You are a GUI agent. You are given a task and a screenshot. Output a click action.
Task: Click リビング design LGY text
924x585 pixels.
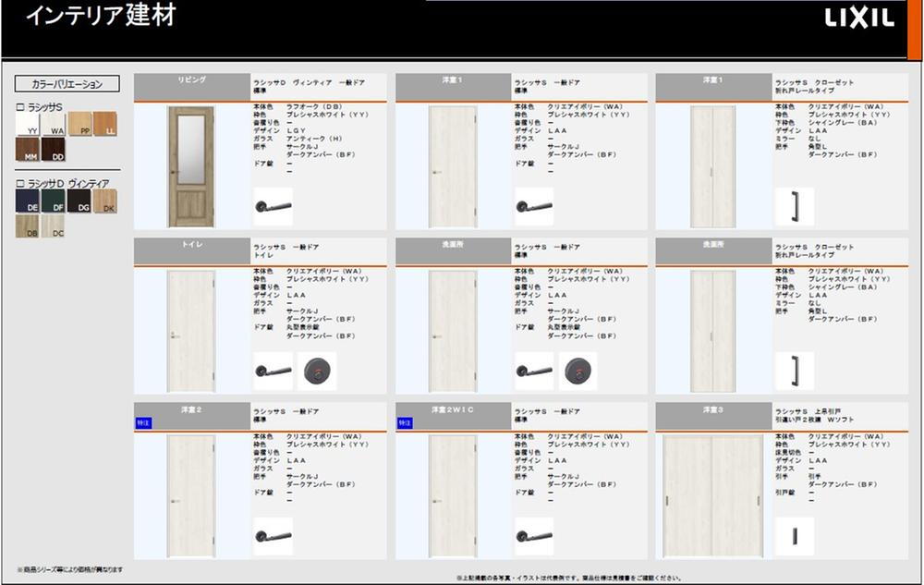[x=297, y=131]
